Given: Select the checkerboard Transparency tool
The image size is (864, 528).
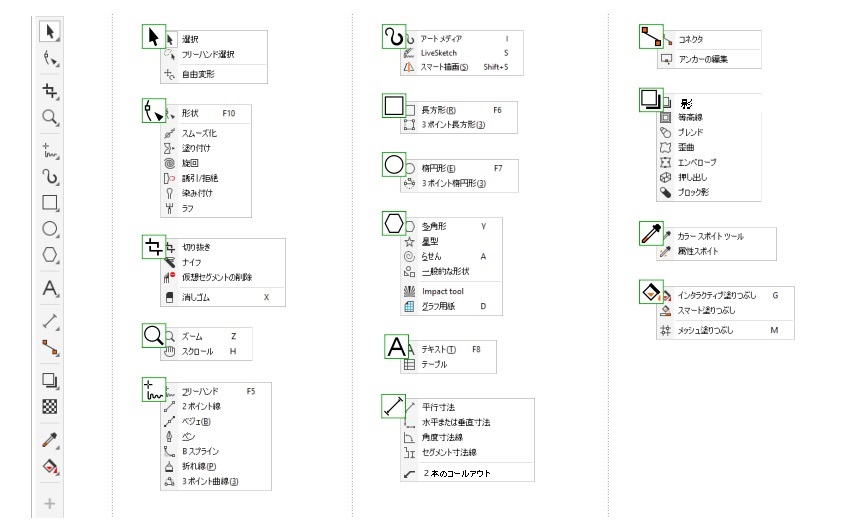Looking at the screenshot, I should [50, 406].
